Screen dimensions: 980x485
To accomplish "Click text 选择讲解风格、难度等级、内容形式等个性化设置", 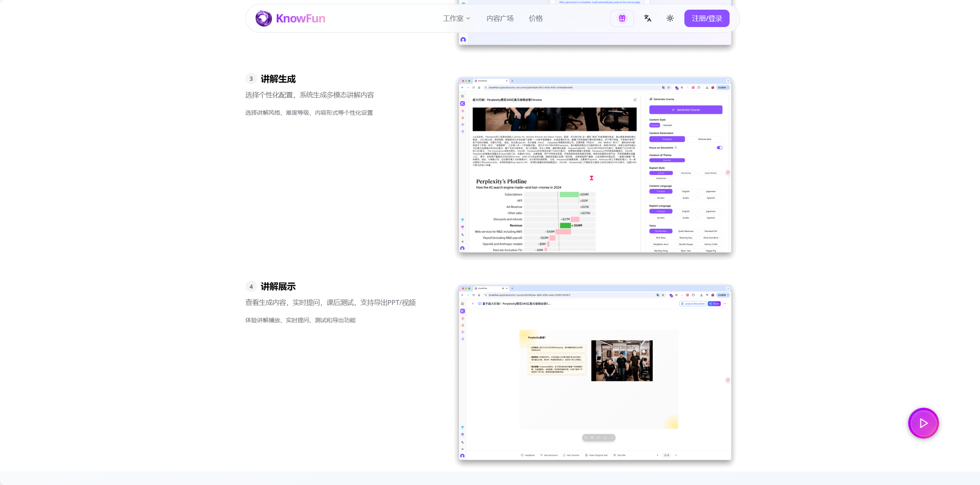I will pyautogui.click(x=309, y=113).
